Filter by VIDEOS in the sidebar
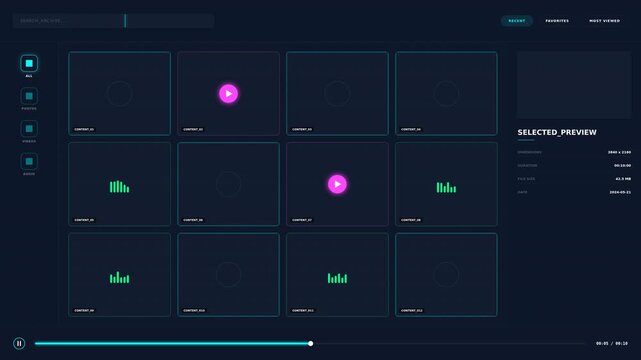 [29, 129]
